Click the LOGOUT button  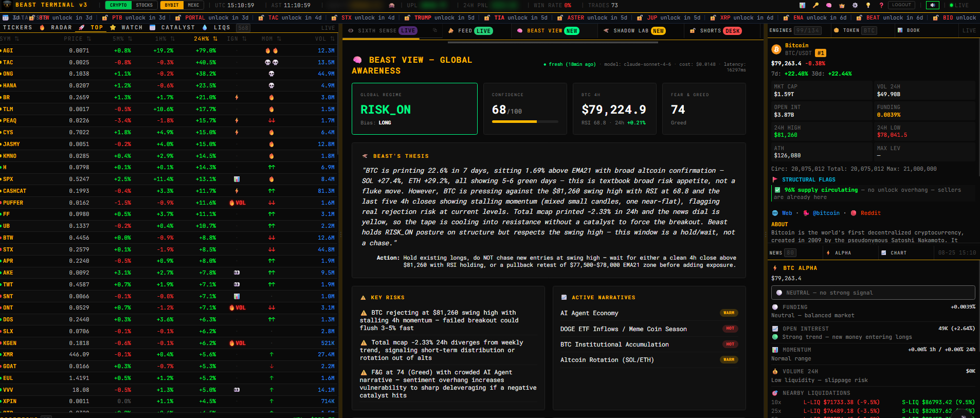(901, 5)
